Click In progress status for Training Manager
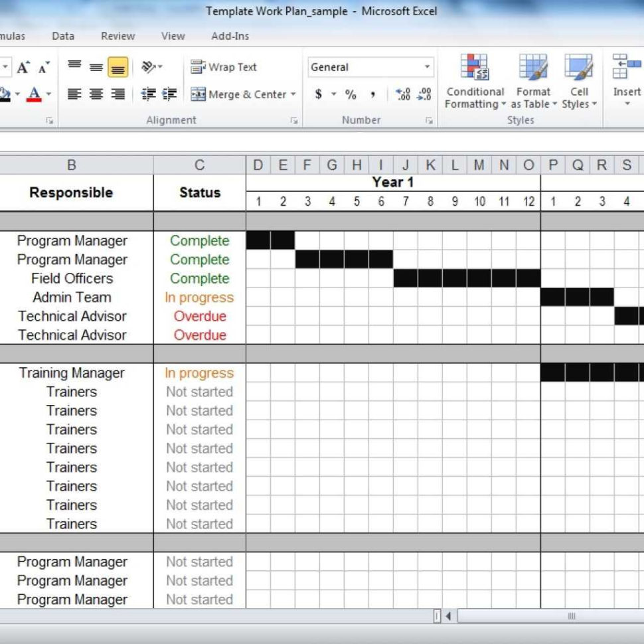The height and width of the screenshot is (644, 644). pos(200,373)
